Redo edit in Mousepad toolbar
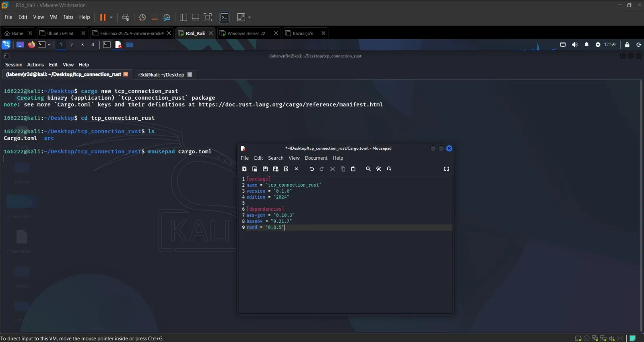 tap(322, 169)
